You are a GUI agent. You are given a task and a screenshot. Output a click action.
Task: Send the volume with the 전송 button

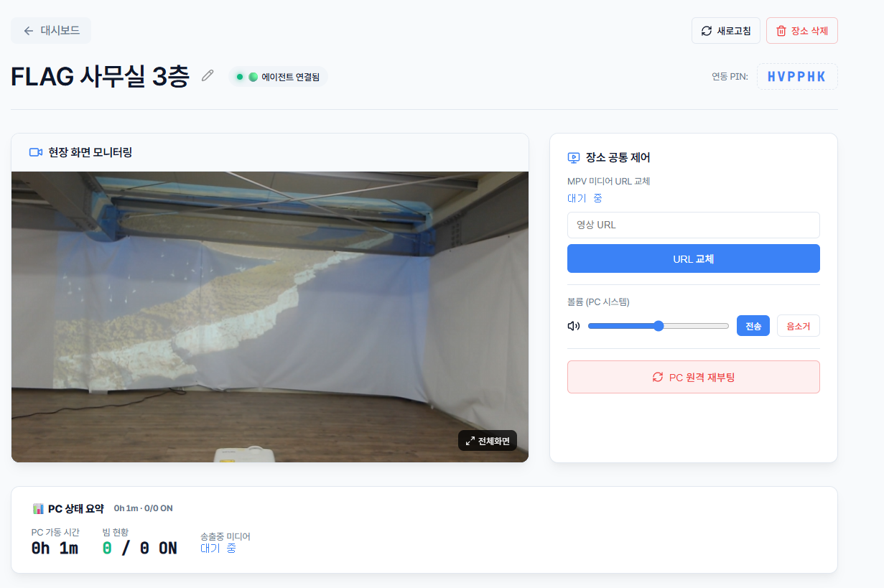753,325
